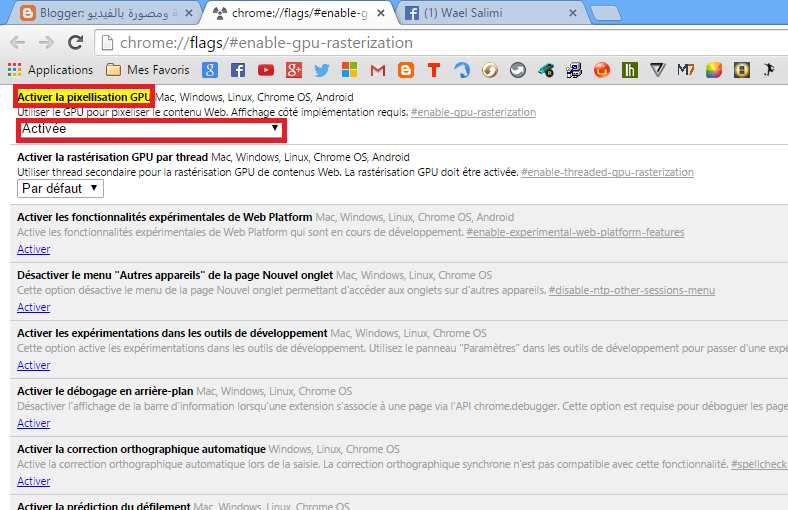Image resolution: width=788 pixels, height=510 pixels.
Task: Open the Facebook bookmark icon
Action: pos(238,70)
